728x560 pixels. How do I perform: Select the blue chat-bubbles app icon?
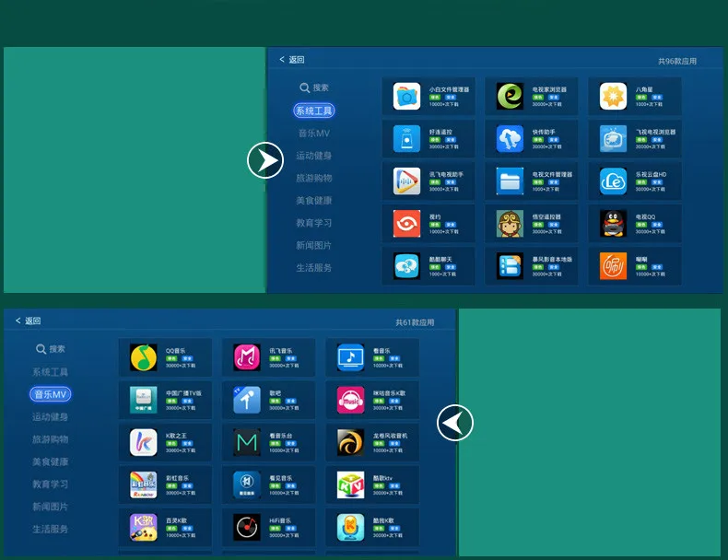click(406, 266)
